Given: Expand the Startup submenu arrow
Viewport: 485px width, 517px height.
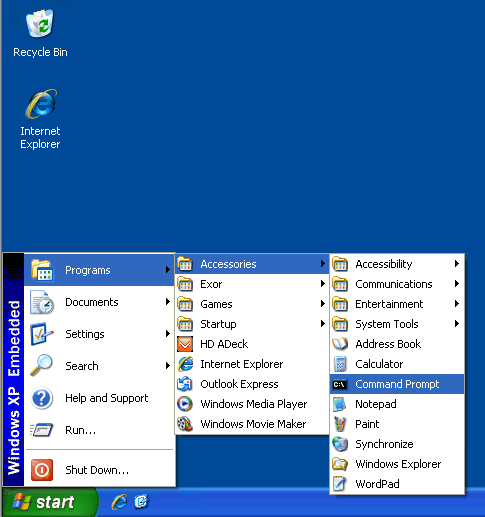Looking at the screenshot, I should pyautogui.click(x=322, y=324).
